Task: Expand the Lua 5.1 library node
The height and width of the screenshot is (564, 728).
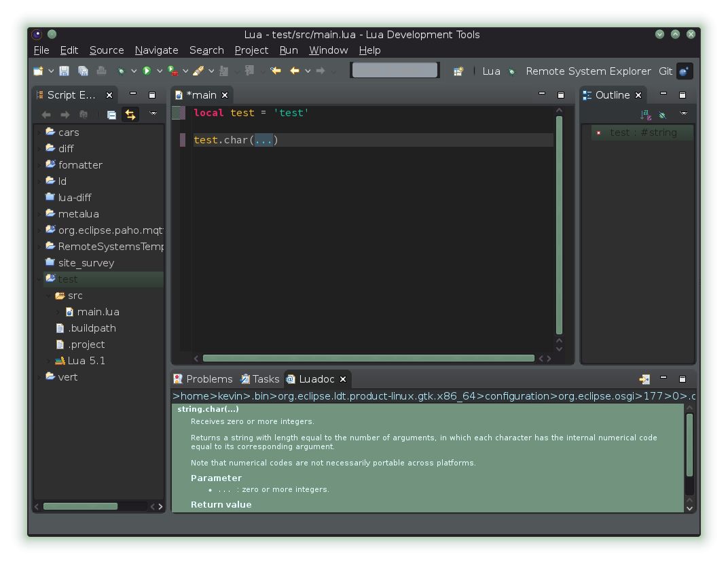Action: coord(49,361)
